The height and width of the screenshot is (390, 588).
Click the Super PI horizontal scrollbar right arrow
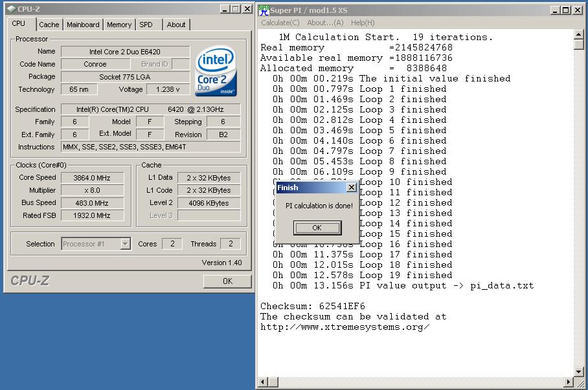tap(569, 382)
